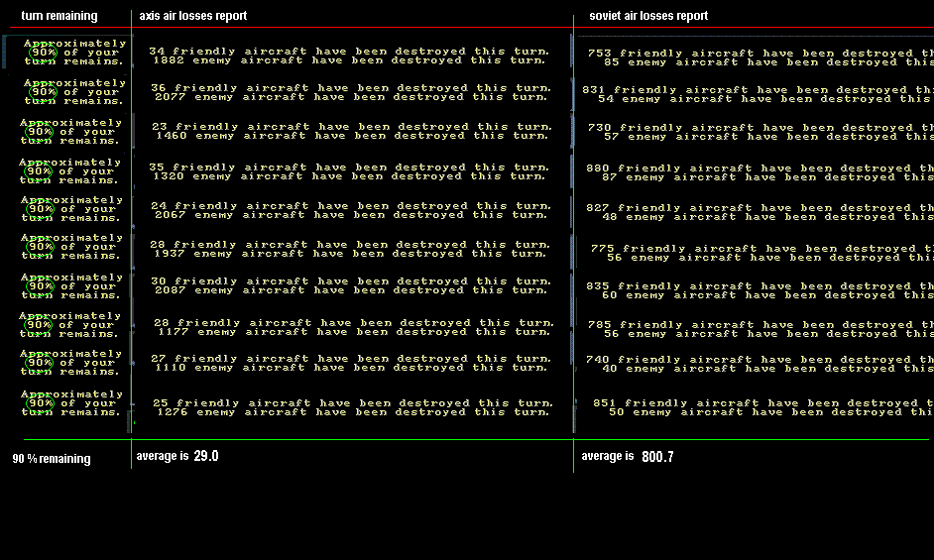
Task: Click the '30 friendly aircraft' axis line
Action: click(351, 281)
